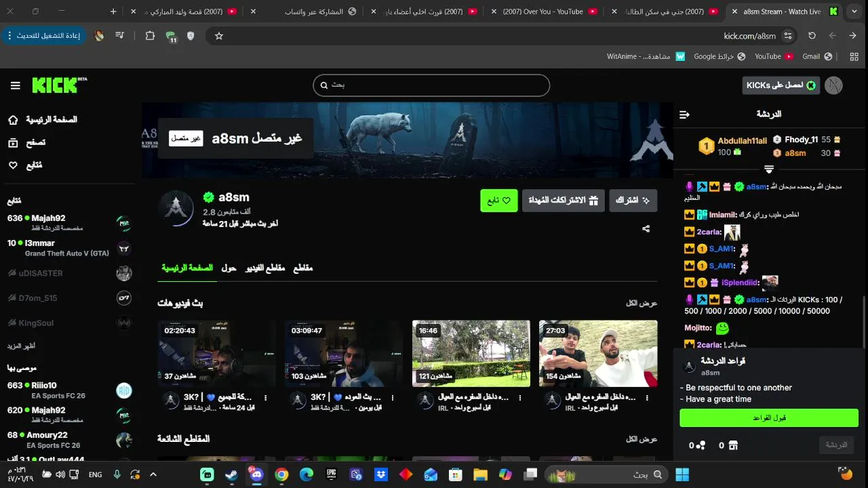Open the YouTube bookmark
868x488 pixels.
click(x=774, y=57)
